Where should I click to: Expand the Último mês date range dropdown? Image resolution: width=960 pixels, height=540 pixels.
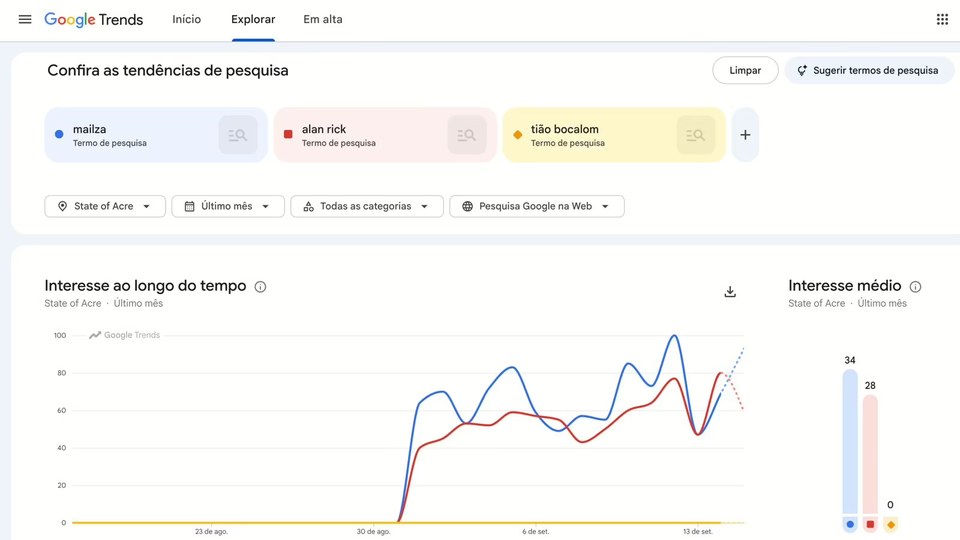228,206
